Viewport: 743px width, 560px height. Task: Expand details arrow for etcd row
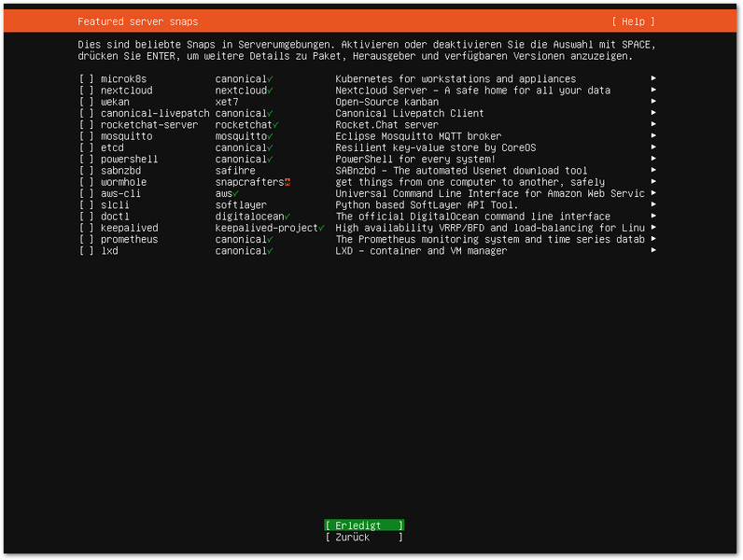click(653, 147)
